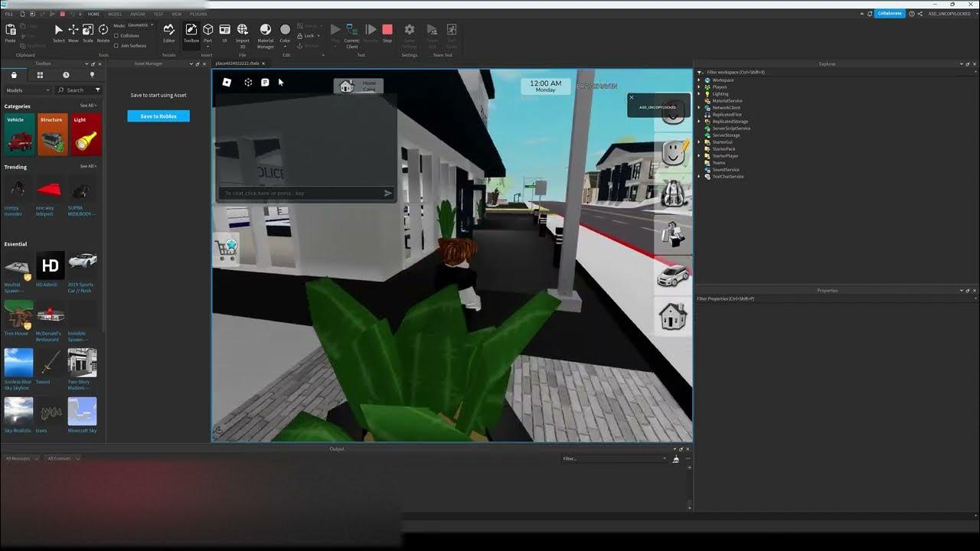980x551 pixels.
Task: Open All Messages output filter dropdown
Action: click(x=22, y=458)
